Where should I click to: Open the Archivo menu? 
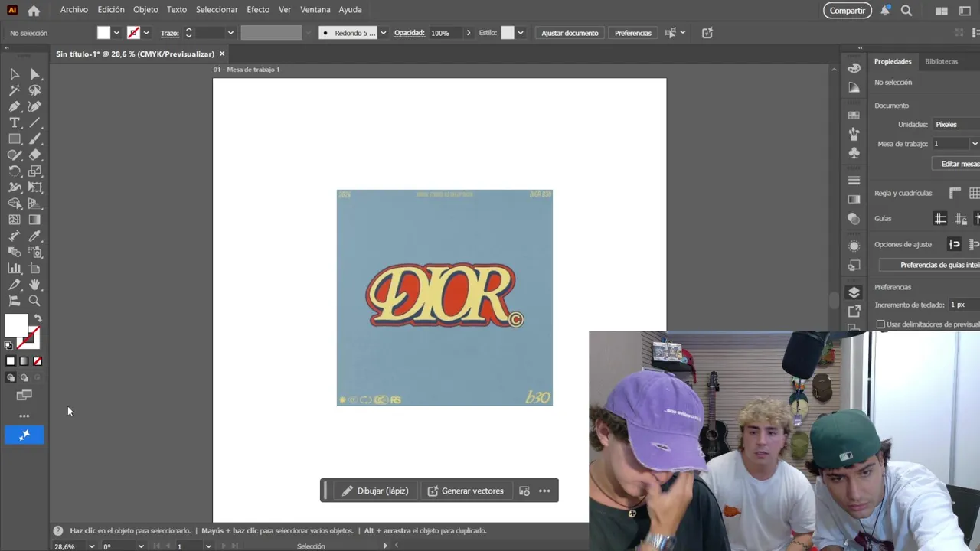point(74,10)
